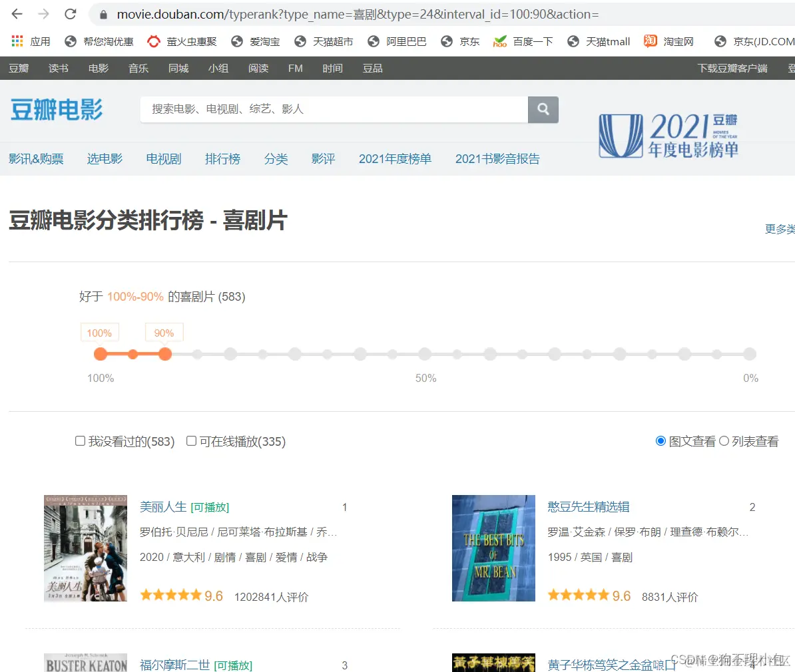
Task: Click the 100% slider handle
Action: (101, 354)
